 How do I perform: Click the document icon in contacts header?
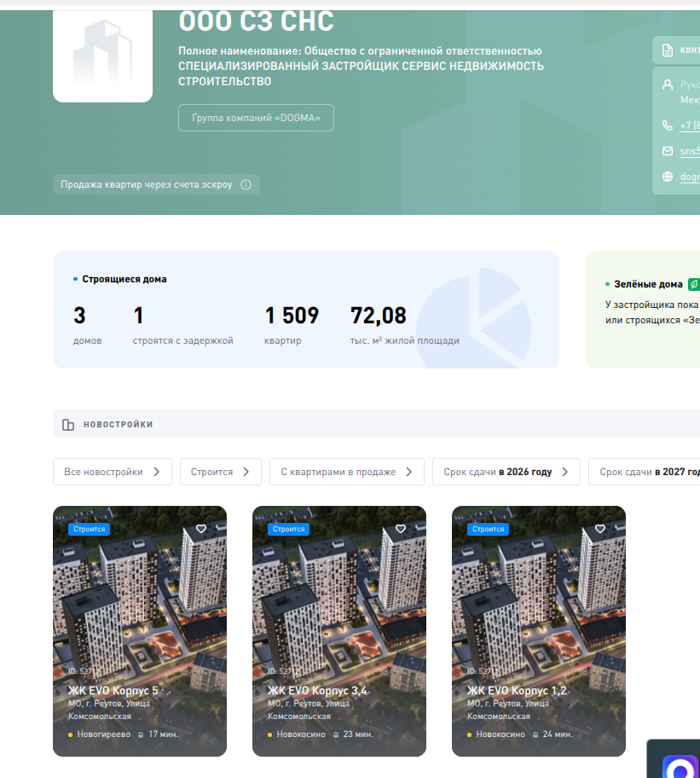pyautogui.click(x=668, y=49)
